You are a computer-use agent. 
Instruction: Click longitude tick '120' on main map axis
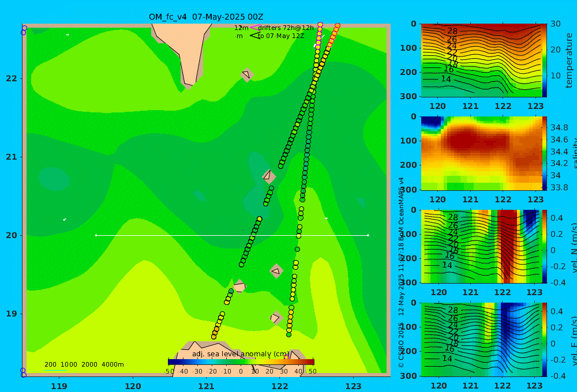coord(133,386)
